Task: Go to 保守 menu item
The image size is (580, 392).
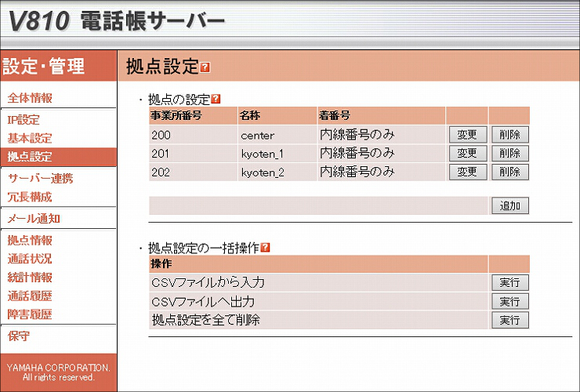Action: pyautogui.click(x=19, y=336)
